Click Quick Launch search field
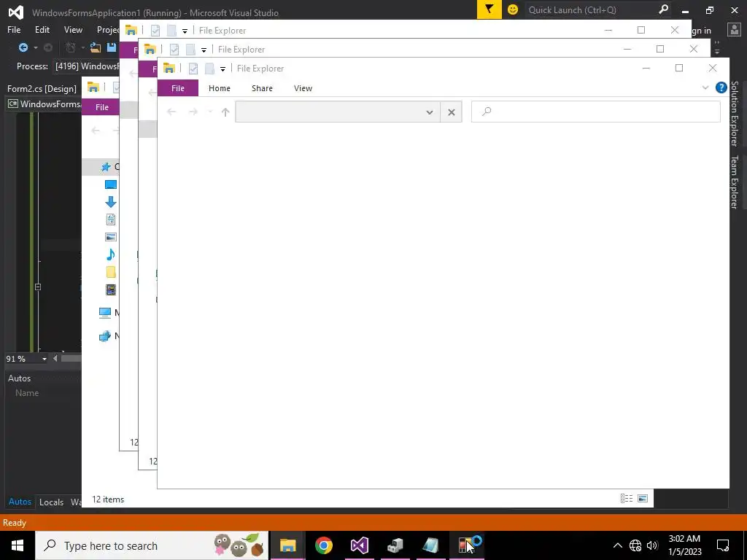747x560 pixels. coord(591,9)
